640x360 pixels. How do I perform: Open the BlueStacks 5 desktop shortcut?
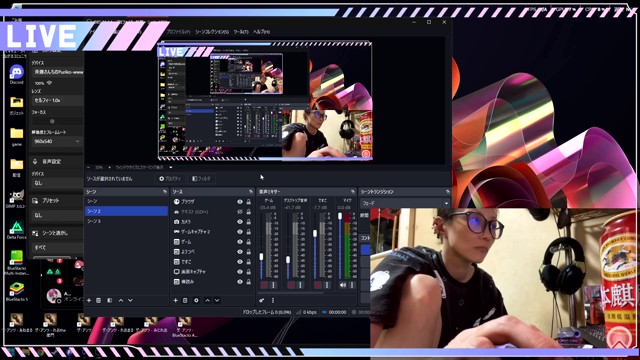tap(17, 292)
